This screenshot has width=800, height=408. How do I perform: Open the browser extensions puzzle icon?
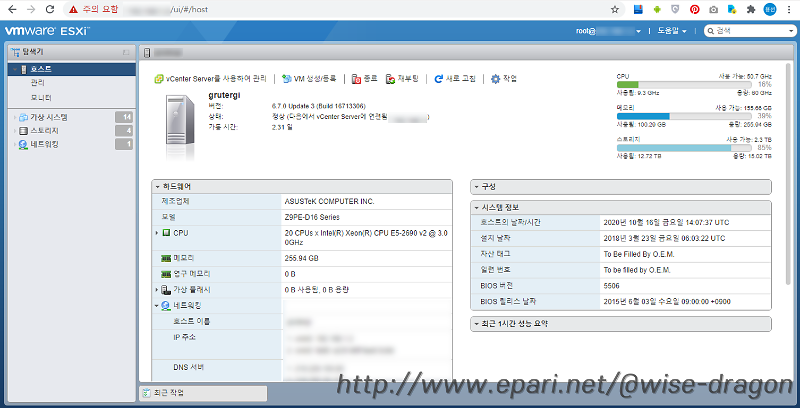point(751,9)
